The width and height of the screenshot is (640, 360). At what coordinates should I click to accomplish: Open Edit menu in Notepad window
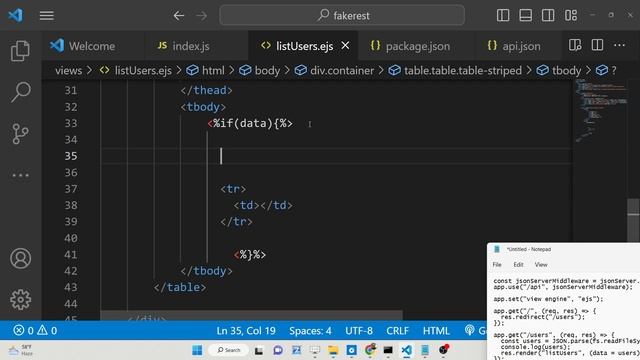point(518,264)
